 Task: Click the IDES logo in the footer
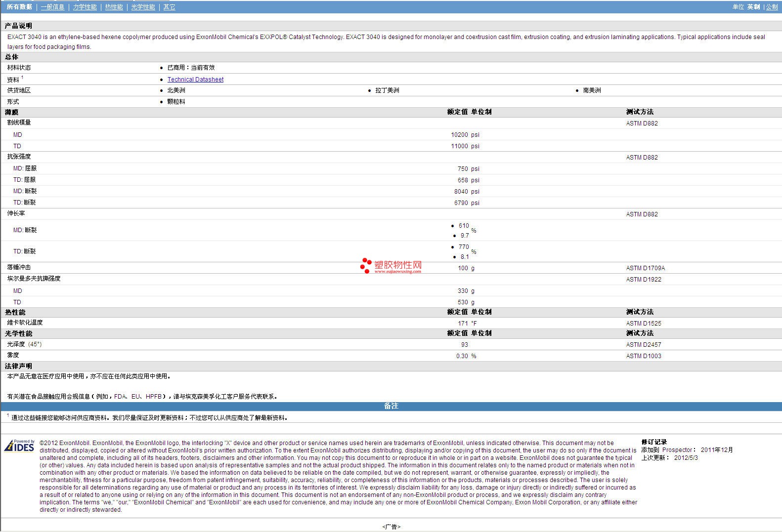click(19, 446)
